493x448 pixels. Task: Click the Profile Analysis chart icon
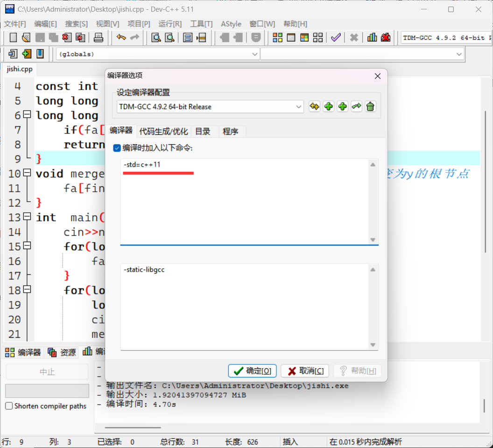(372, 38)
